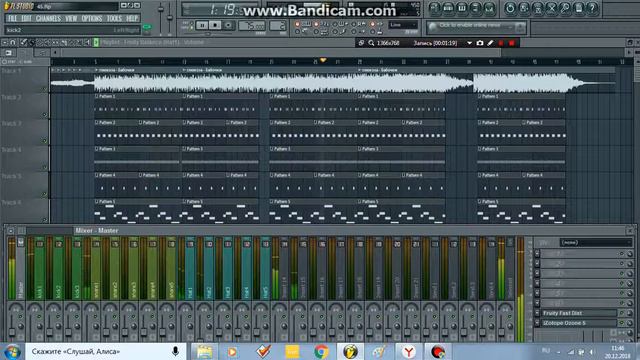The image size is (640, 360).
Task: Click the 'Click to enable online news' panel
Action: (x=476, y=27)
